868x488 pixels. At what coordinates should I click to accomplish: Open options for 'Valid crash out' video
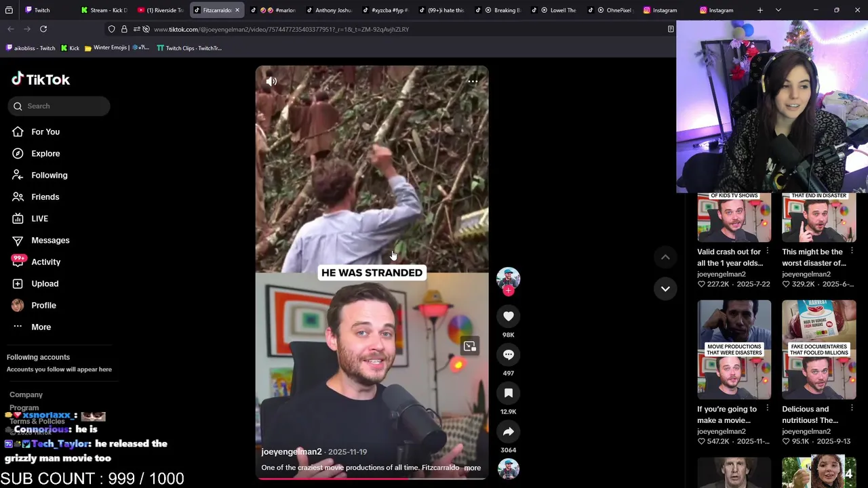767,251
